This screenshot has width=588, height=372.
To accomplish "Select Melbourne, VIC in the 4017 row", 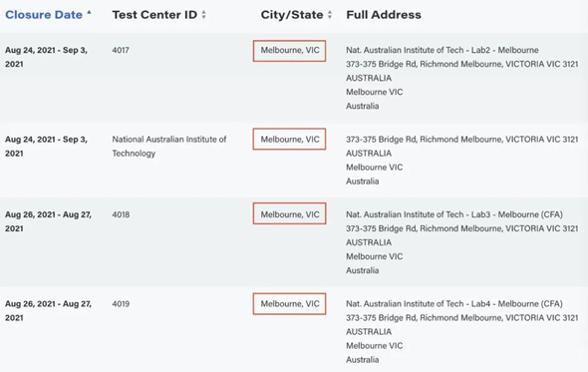I will (289, 51).
